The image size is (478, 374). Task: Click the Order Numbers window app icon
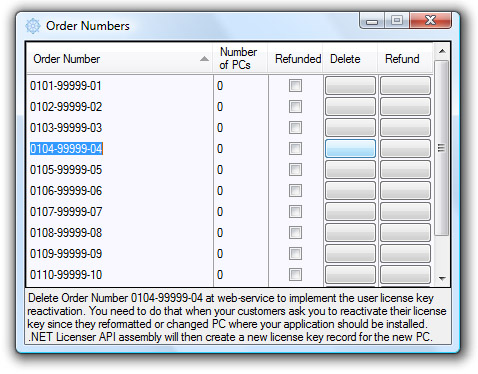[33, 26]
